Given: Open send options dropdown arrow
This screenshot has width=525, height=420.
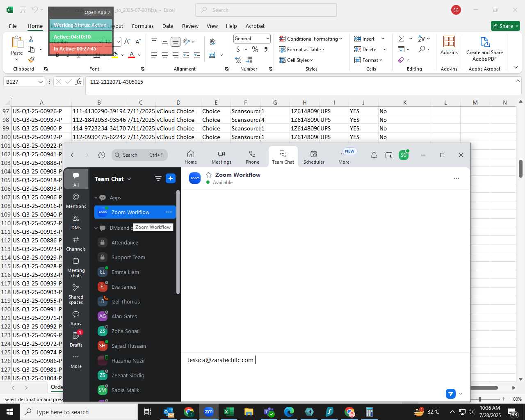Looking at the screenshot, I should (461, 394).
